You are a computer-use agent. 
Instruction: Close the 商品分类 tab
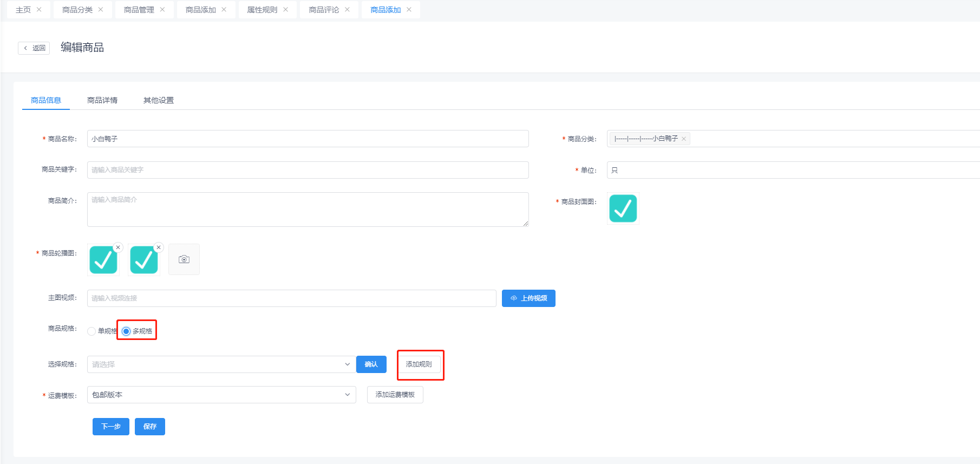pos(101,10)
